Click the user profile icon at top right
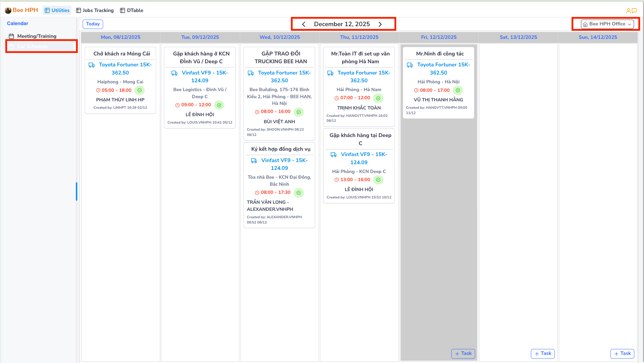Viewport: 644px width, 363px height. coord(628,11)
